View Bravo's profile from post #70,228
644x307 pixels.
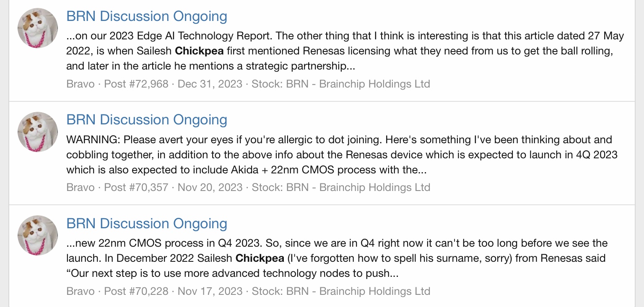[80, 291]
